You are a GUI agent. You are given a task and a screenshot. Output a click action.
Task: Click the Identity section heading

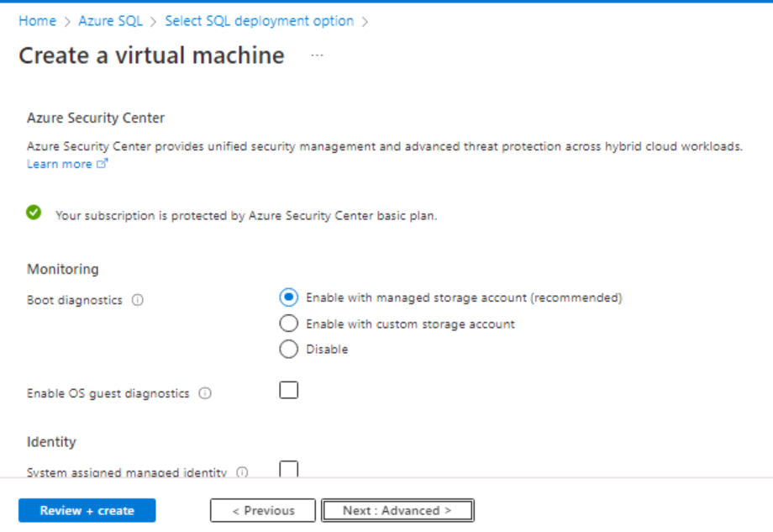[x=51, y=441]
